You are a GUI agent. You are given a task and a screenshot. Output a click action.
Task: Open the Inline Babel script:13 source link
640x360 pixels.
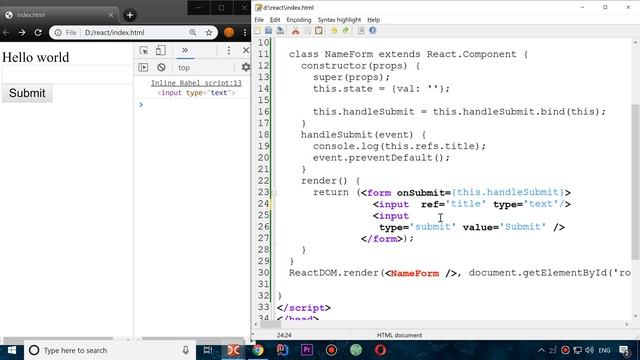click(x=196, y=83)
